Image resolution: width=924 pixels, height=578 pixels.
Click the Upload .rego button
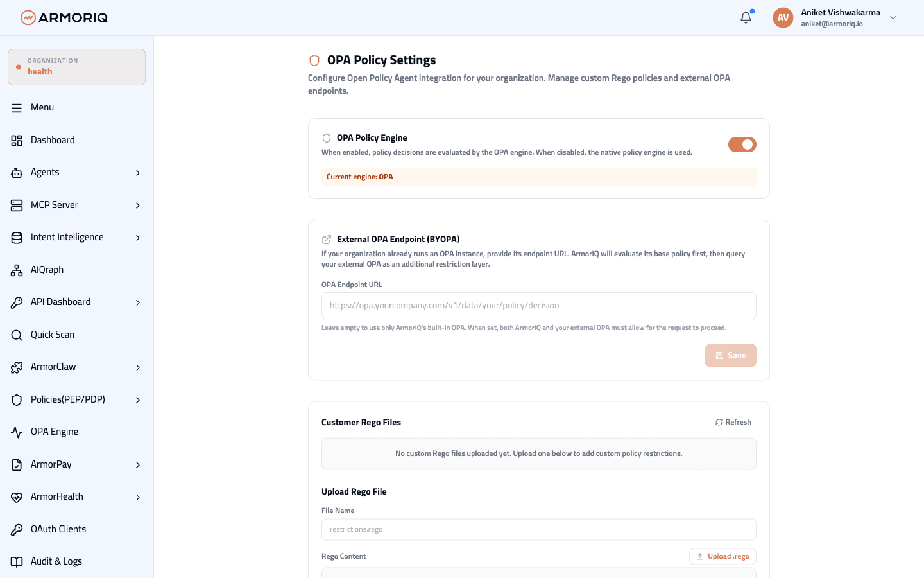723,556
